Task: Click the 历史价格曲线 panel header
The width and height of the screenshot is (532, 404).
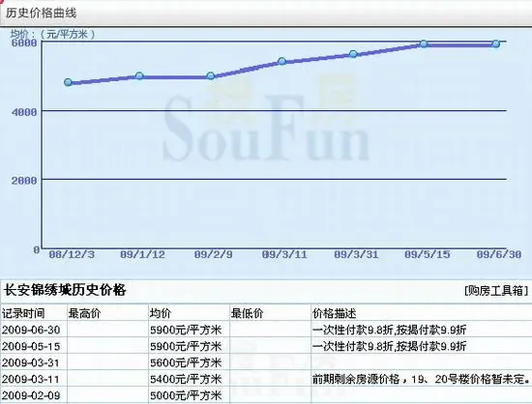Action: click(41, 14)
